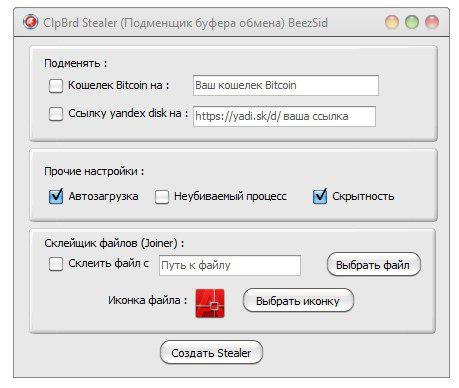Close the window with the red round button
This screenshot has height=388, width=459.
pyautogui.click(x=432, y=22)
